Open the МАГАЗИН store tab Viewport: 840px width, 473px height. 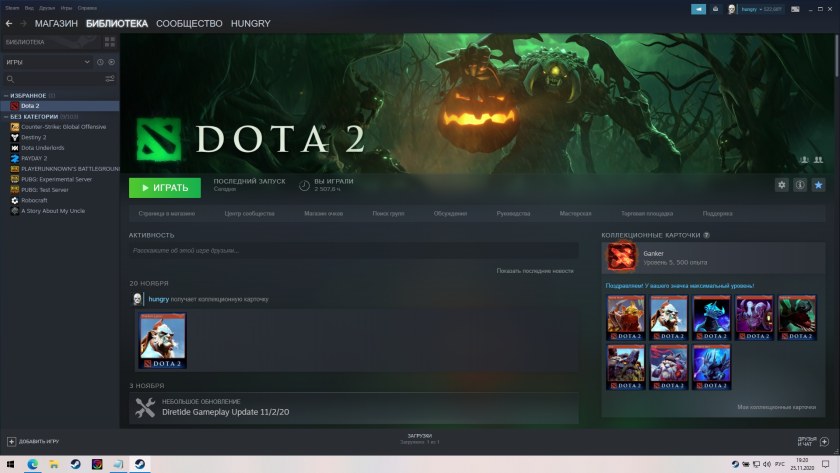tap(56, 24)
